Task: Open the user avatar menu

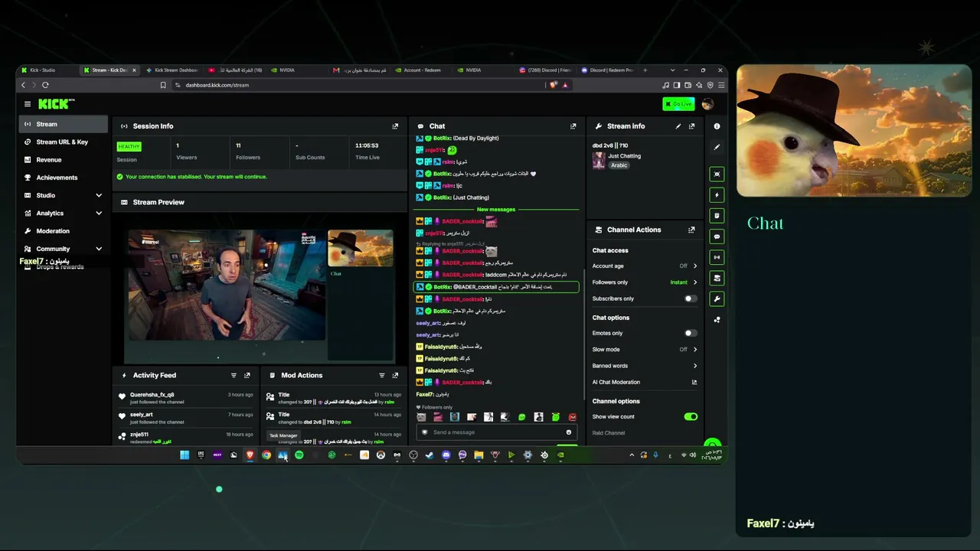Action: pyautogui.click(x=707, y=104)
